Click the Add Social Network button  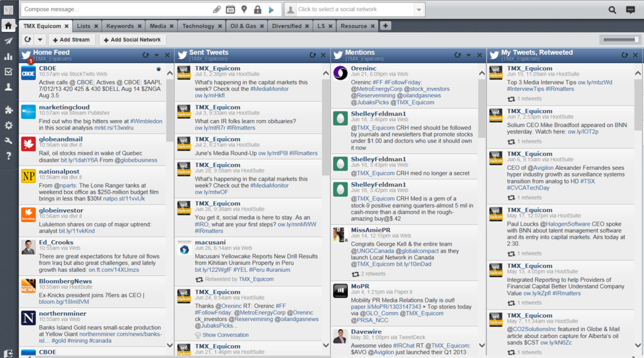point(132,39)
